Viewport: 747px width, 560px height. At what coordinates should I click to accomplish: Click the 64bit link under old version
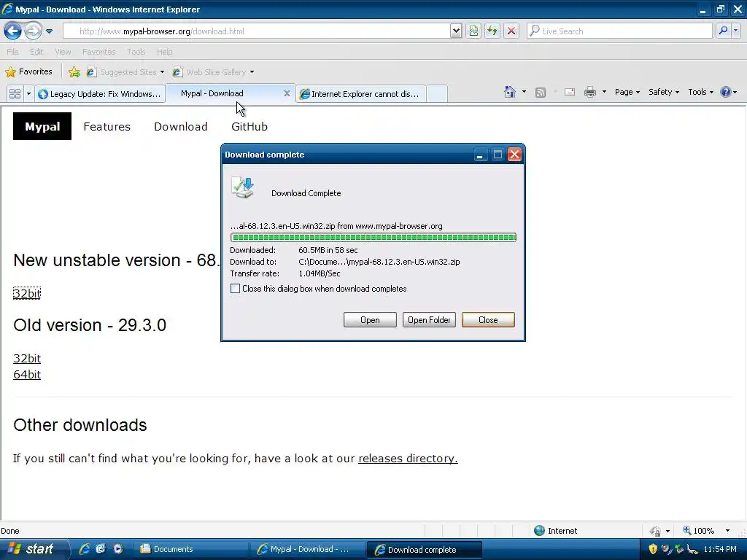pos(27,375)
